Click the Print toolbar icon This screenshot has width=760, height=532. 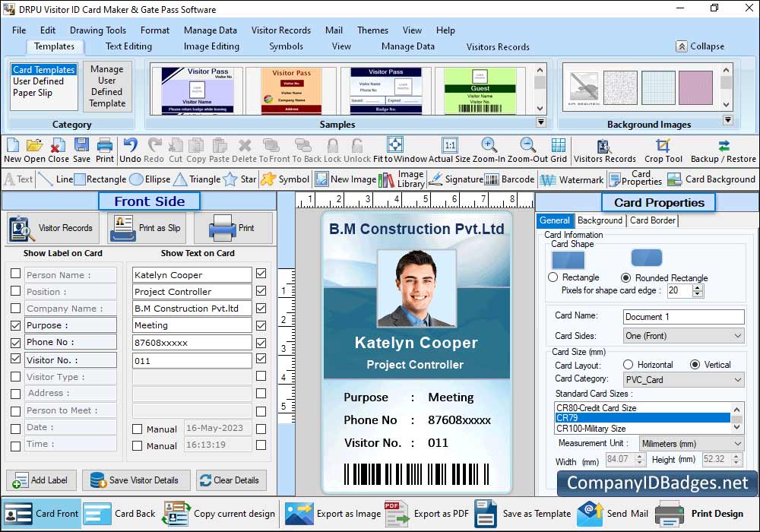(x=105, y=145)
